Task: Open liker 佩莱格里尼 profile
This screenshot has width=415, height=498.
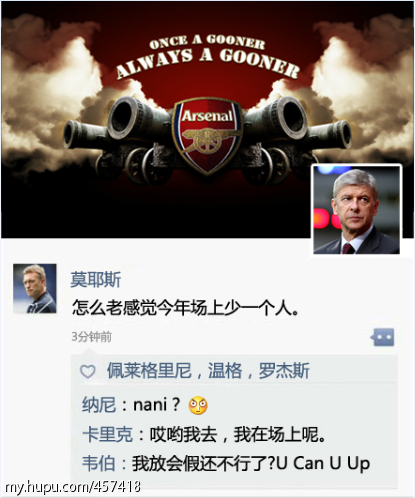Action: (x=149, y=371)
